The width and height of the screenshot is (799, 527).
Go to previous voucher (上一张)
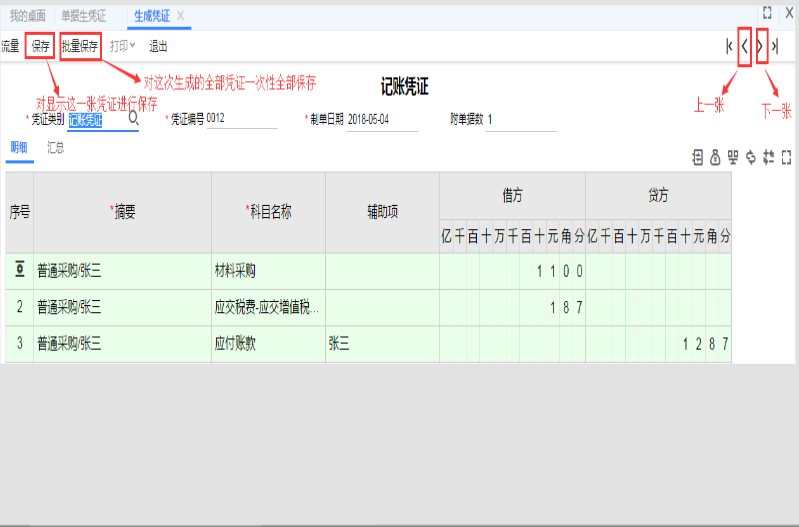tap(744, 46)
